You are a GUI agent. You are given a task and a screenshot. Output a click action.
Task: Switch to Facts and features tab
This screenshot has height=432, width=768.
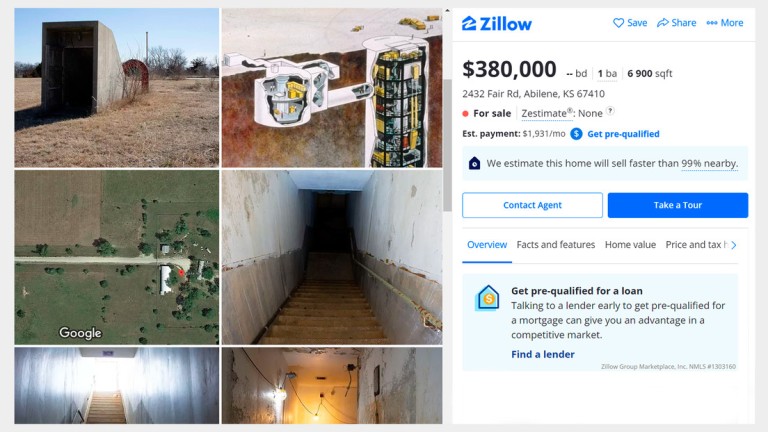click(x=555, y=244)
